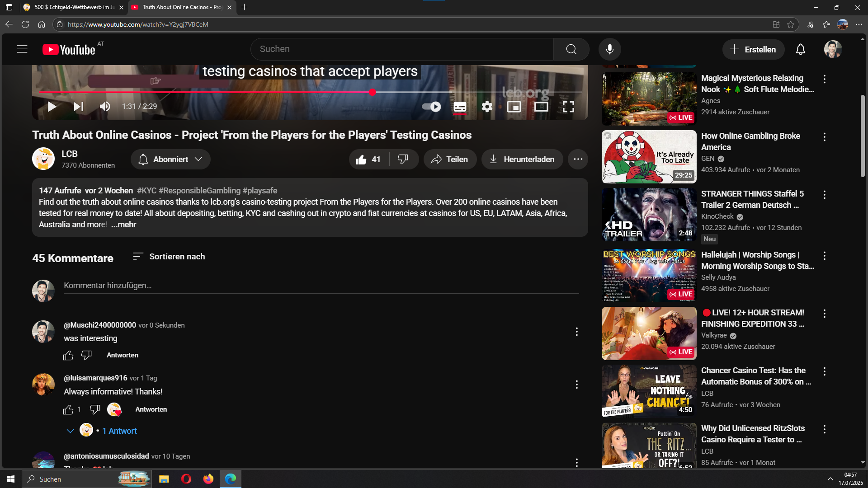Open LCB channel avatar
This screenshot has width=868, height=488.
tap(43, 159)
